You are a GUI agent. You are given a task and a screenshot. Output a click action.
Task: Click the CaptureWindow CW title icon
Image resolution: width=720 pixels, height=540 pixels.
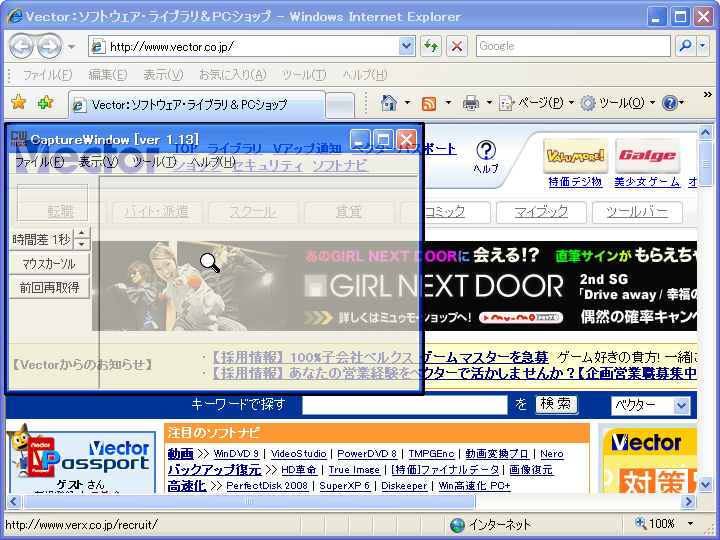coord(19,139)
